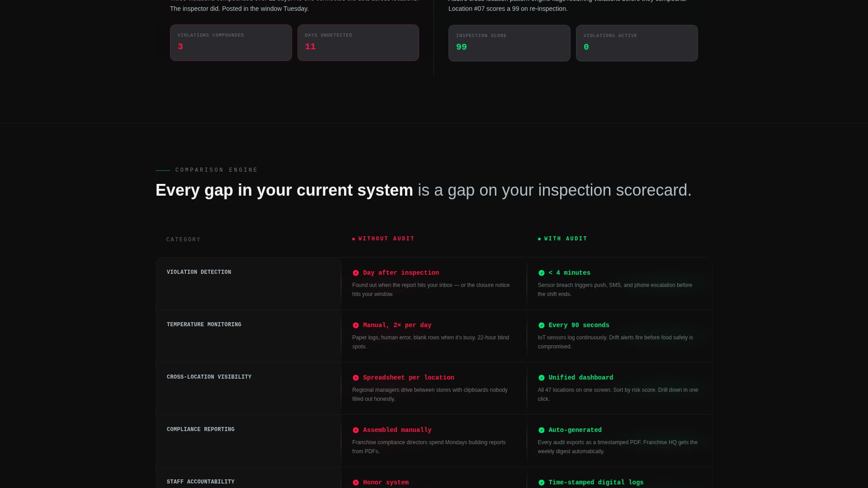Select the WITH AUDIT column header
868x488 pixels.
(x=566, y=239)
